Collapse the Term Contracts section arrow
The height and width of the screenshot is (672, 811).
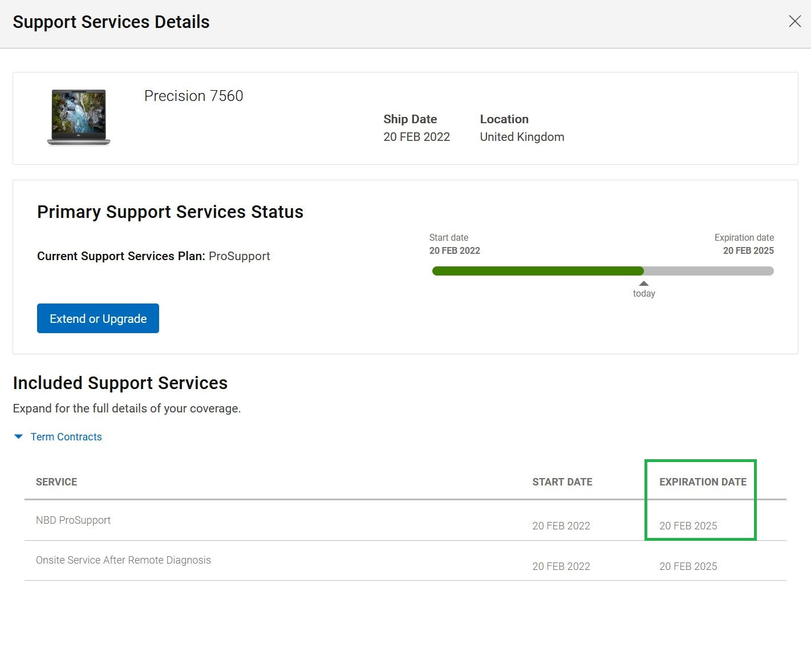pyautogui.click(x=18, y=436)
